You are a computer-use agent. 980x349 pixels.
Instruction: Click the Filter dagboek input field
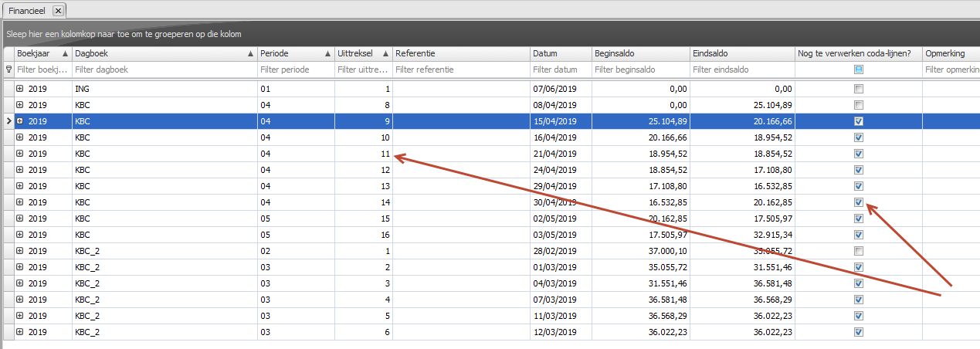pos(164,69)
